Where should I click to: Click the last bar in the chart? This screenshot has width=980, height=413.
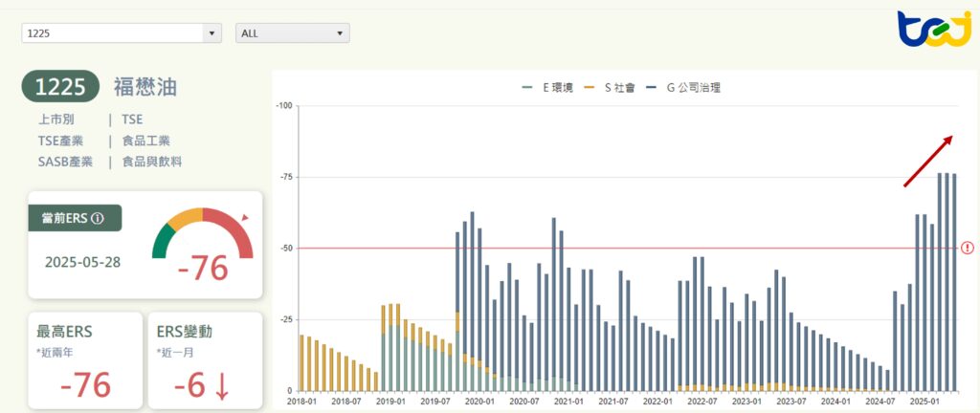click(x=954, y=282)
